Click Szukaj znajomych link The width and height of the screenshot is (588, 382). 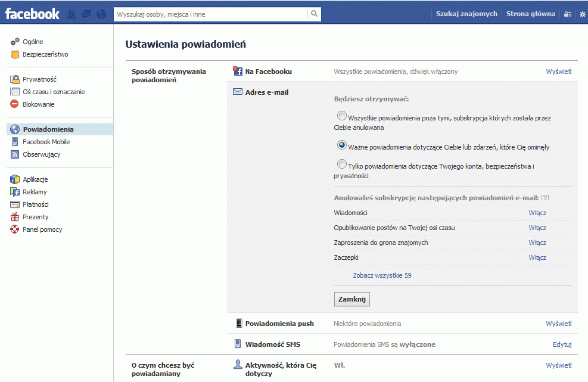[466, 14]
